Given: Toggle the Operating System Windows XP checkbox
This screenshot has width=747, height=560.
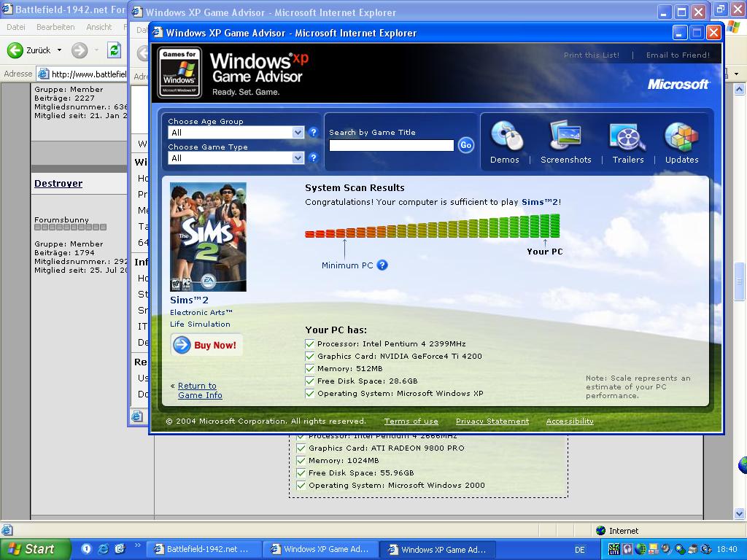Looking at the screenshot, I should (309, 393).
